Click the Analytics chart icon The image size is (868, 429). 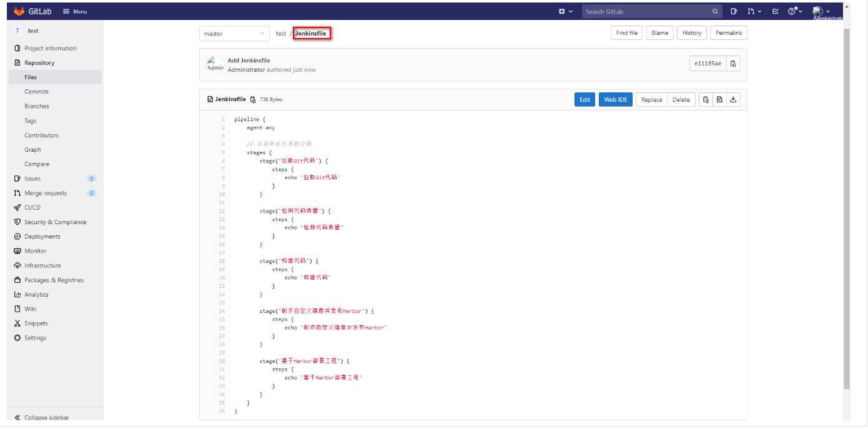pyautogui.click(x=17, y=294)
